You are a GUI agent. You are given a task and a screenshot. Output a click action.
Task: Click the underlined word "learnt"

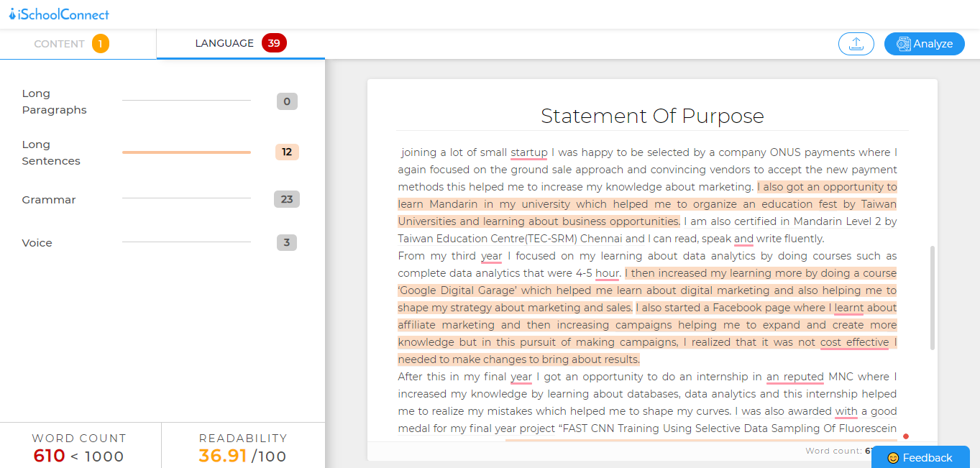(848, 308)
